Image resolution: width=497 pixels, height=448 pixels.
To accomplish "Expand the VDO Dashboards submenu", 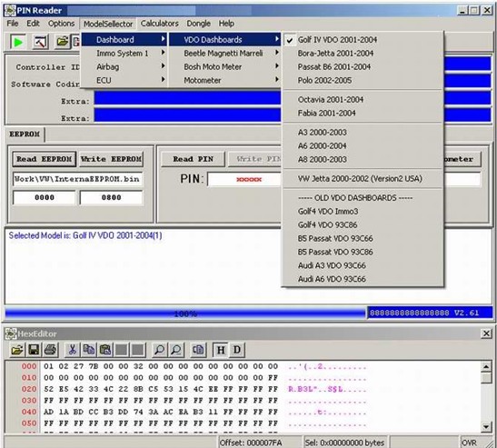I will pos(224,40).
